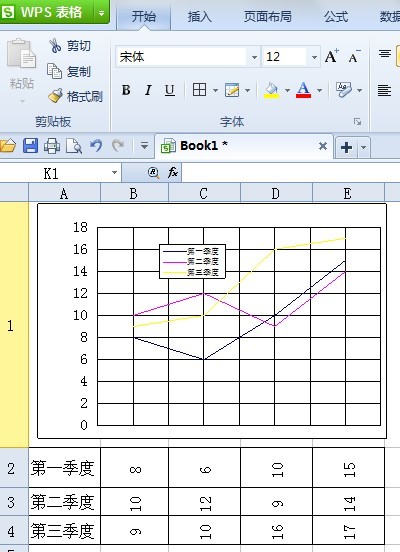Decrease font size with small A

click(354, 56)
